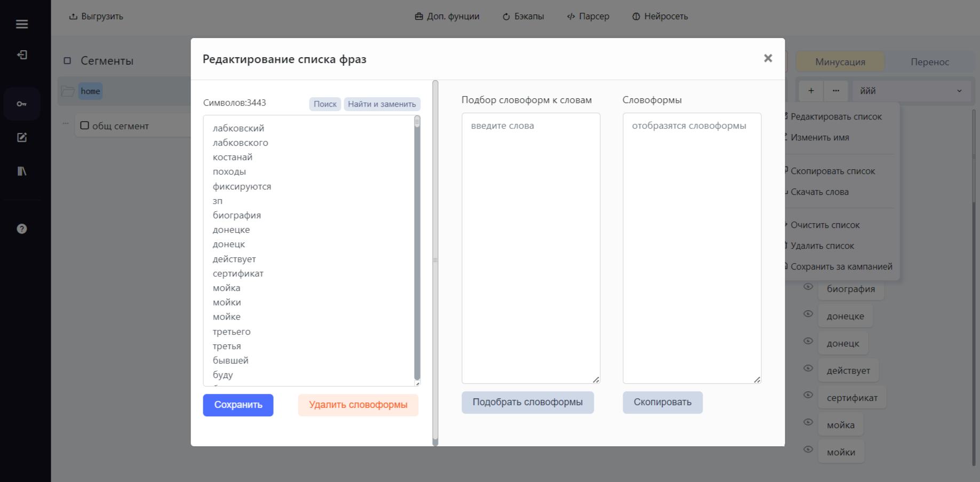The height and width of the screenshot is (482, 980).
Task: Select Изменить имя menu entry
Action: (x=819, y=137)
